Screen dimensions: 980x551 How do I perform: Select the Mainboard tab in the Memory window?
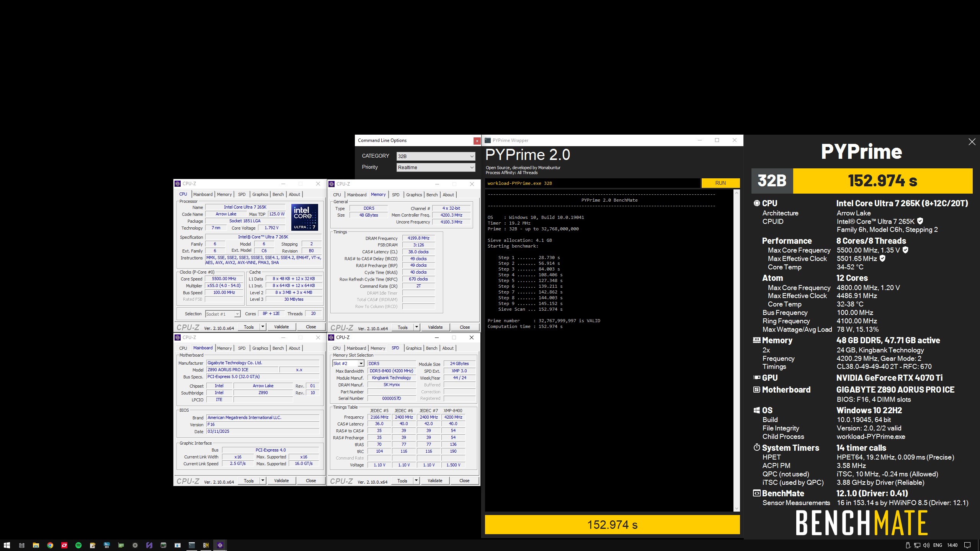click(357, 195)
